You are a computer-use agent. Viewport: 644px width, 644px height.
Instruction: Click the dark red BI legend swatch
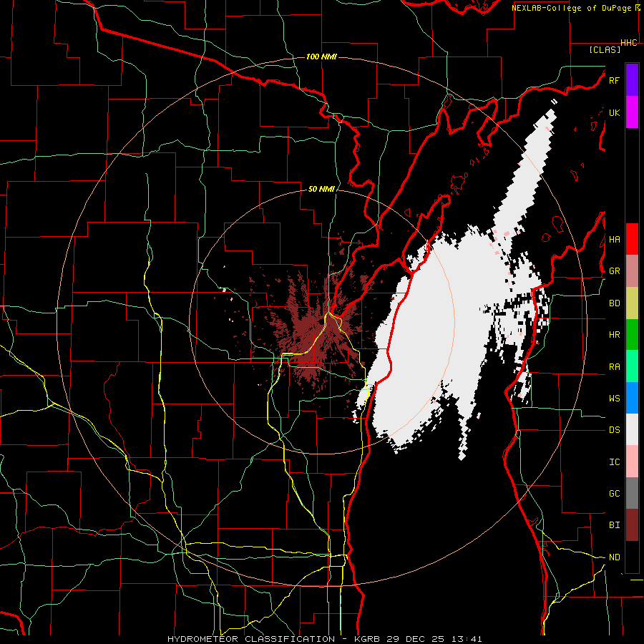(x=632, y=525)
